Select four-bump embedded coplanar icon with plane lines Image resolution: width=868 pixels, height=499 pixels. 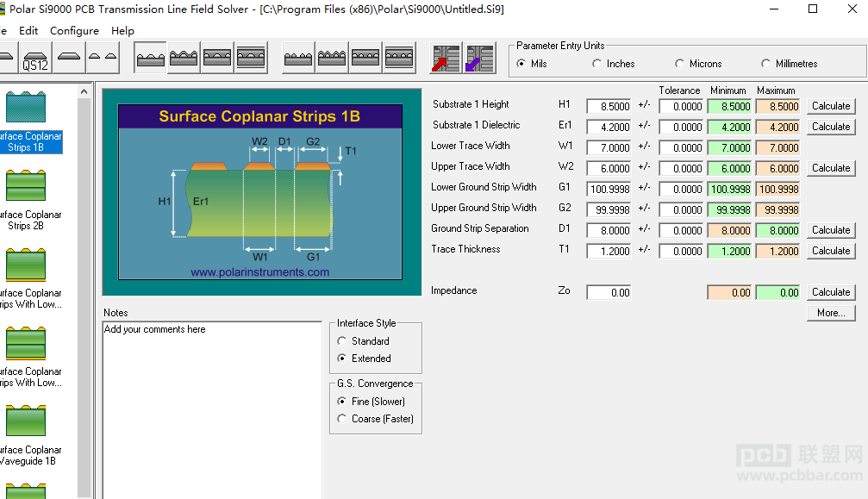point(399,58)
